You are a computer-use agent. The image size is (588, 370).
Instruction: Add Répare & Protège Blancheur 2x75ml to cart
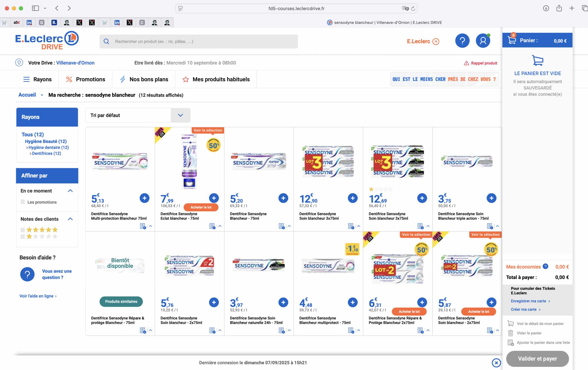pyautogui.click(x=422, y=302)
